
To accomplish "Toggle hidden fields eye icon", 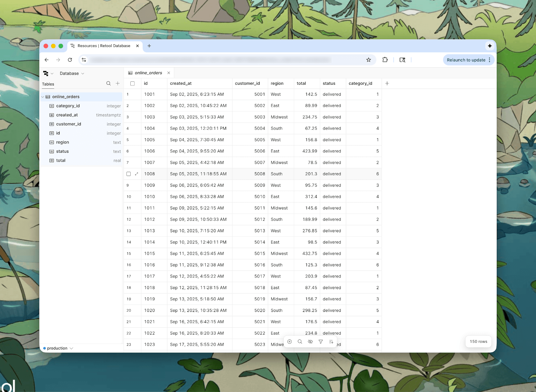I will 310,341.
